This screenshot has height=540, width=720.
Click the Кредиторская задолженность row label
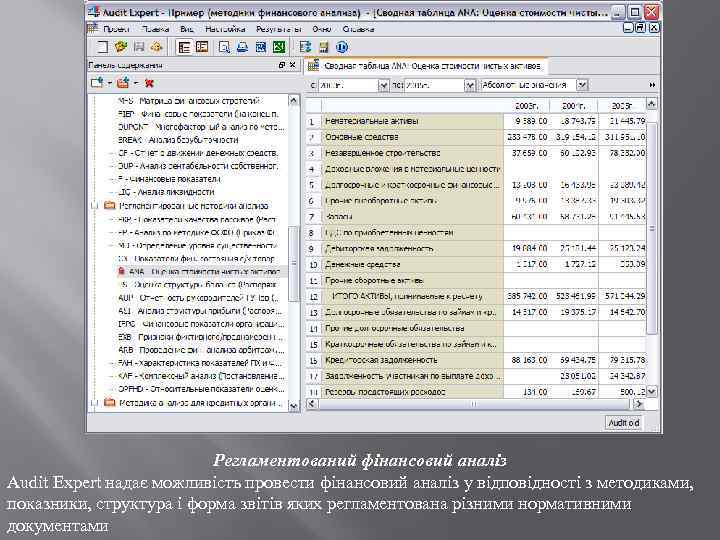coord(381,360)
